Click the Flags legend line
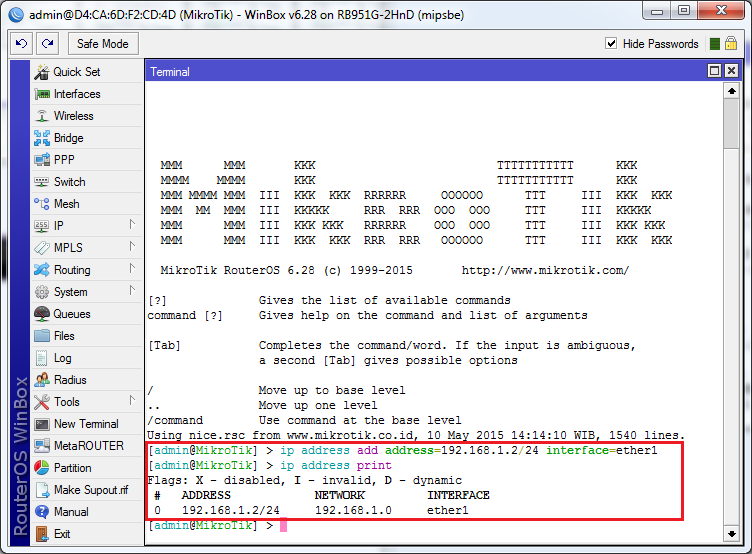 [x=305, y=481]
